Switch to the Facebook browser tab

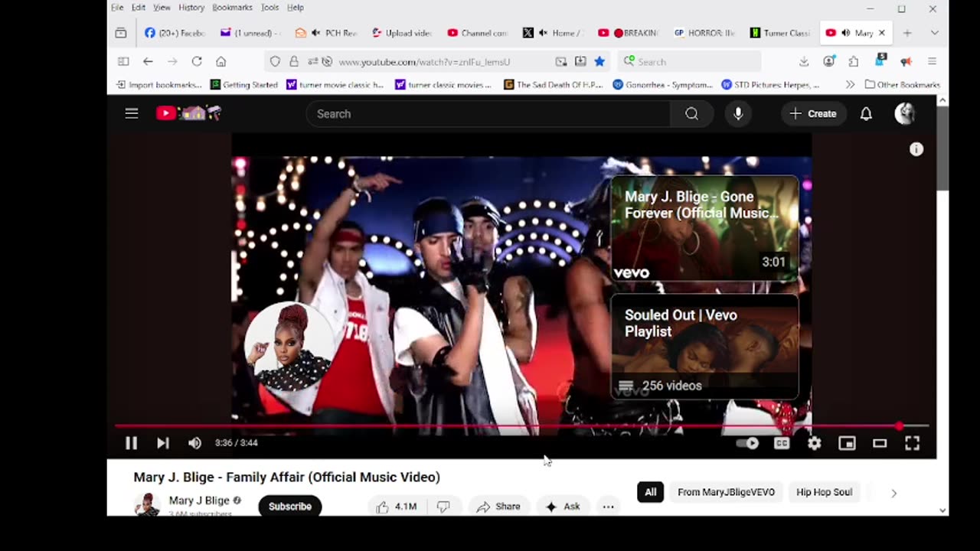click(175, 33)
